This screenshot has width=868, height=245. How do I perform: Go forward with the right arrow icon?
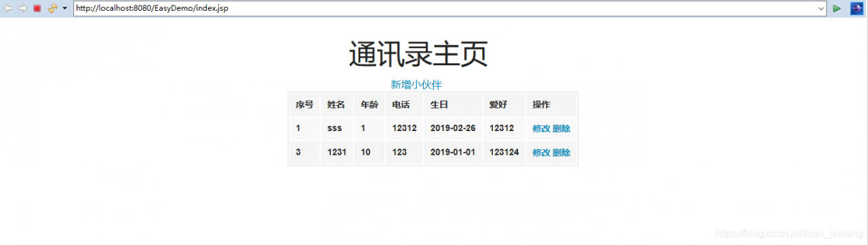[22, 8]
